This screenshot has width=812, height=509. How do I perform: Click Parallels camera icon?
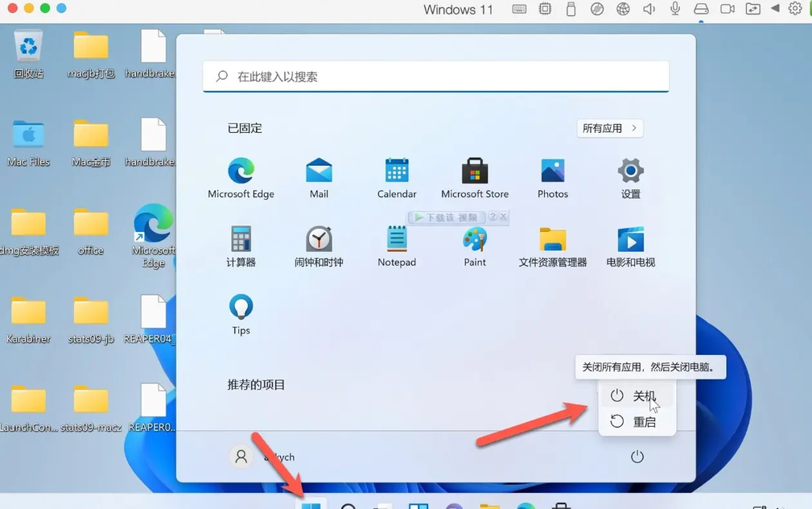pyautogui.click(x=727, y=9)
